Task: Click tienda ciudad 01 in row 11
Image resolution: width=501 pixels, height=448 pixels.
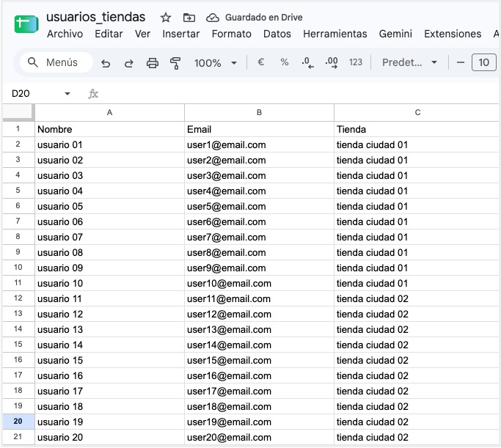Action: tap(417, 283)
